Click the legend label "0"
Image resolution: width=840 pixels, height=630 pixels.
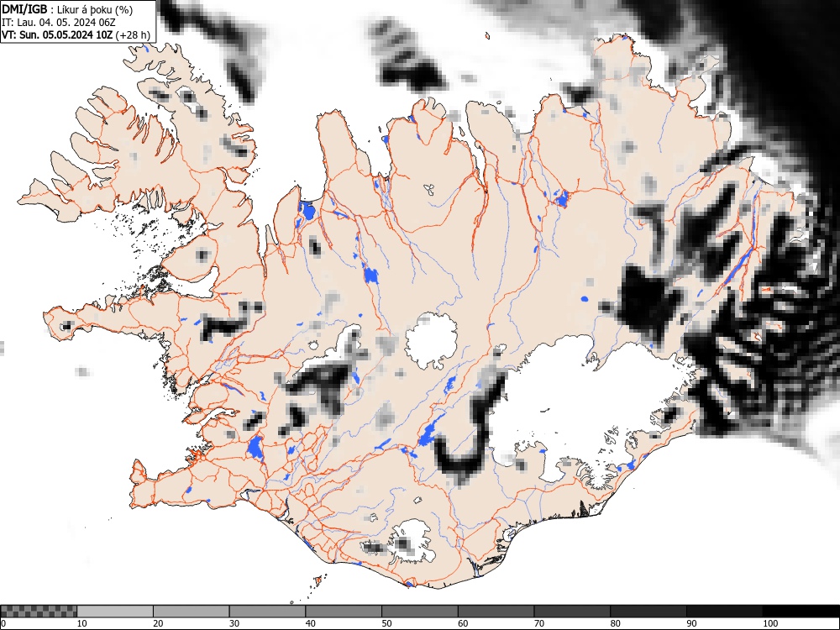click(x=3, y=623)
